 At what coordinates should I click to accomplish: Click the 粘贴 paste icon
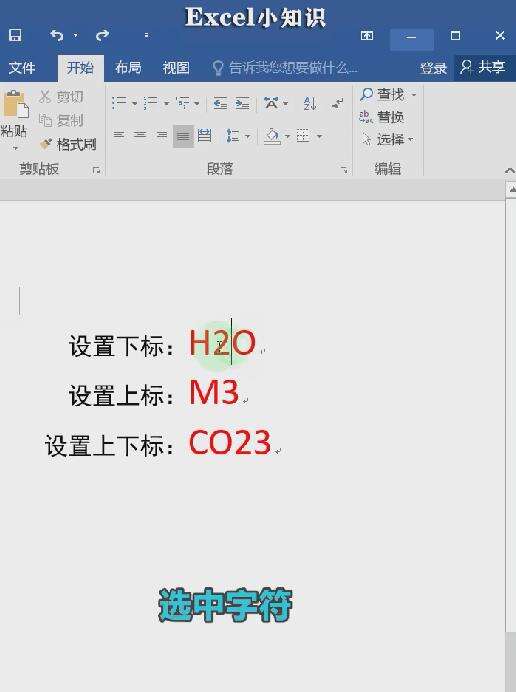coord(15,105)
